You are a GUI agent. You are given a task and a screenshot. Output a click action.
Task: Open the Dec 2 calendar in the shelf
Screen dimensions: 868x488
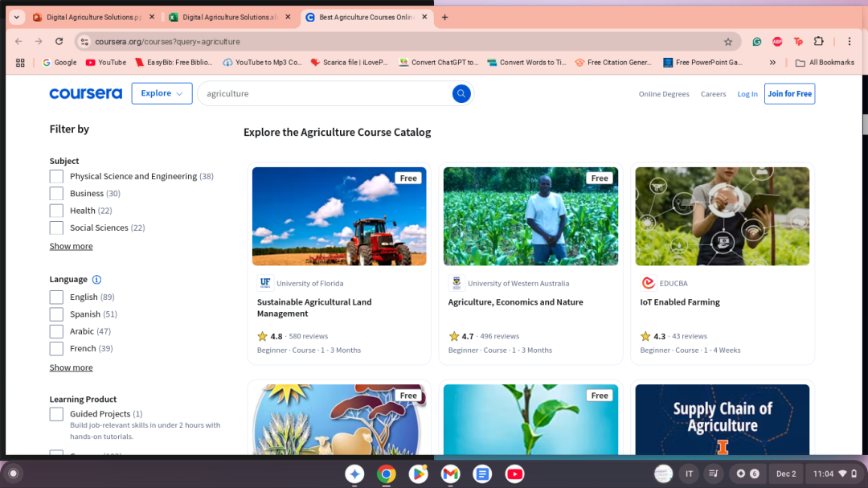(x=785, y=474)
